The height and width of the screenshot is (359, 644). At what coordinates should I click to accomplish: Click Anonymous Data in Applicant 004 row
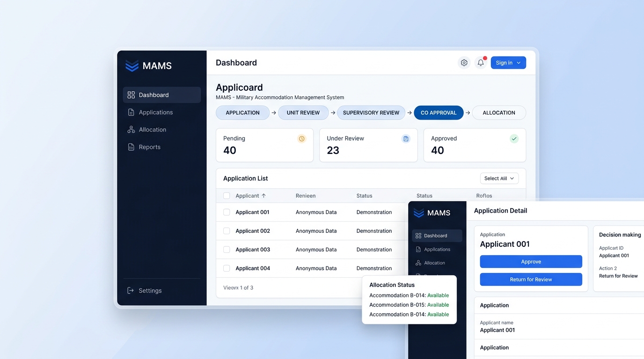pyautogui.click(x=316, y=268)
